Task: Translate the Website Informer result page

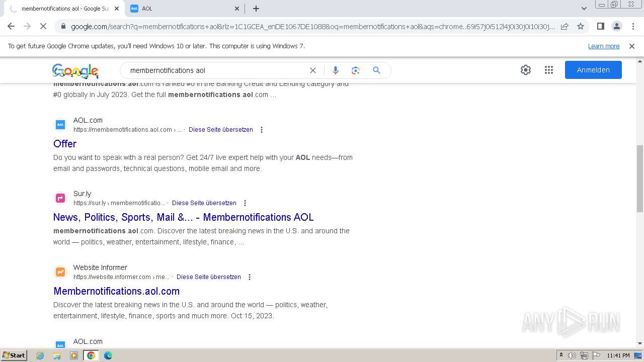Action: pos(209,277)
